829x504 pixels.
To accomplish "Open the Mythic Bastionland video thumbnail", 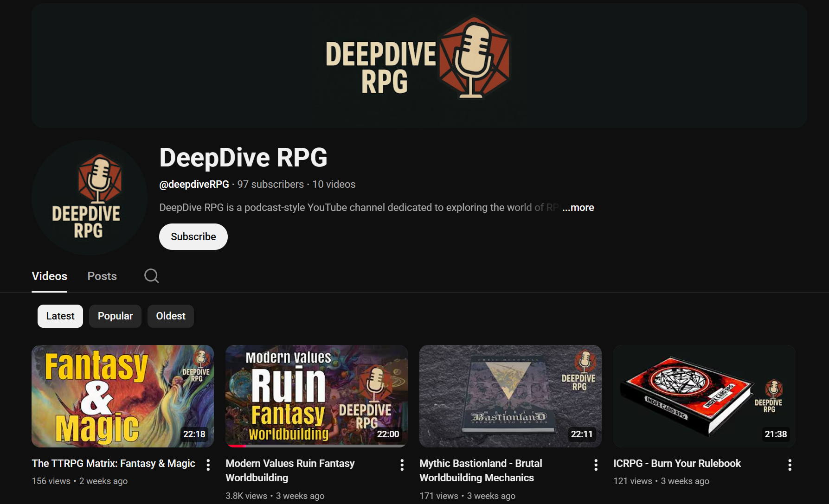I will click(510, 396).
